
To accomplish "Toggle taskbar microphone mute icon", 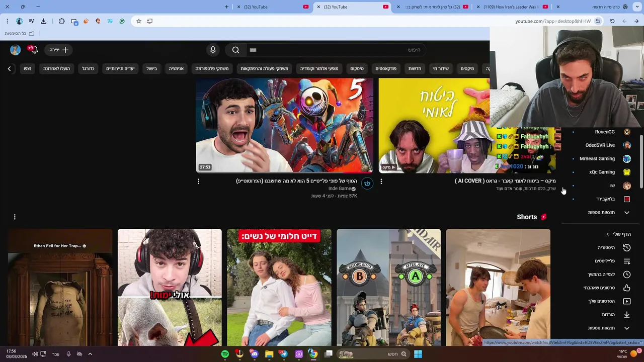I will 68,354.
